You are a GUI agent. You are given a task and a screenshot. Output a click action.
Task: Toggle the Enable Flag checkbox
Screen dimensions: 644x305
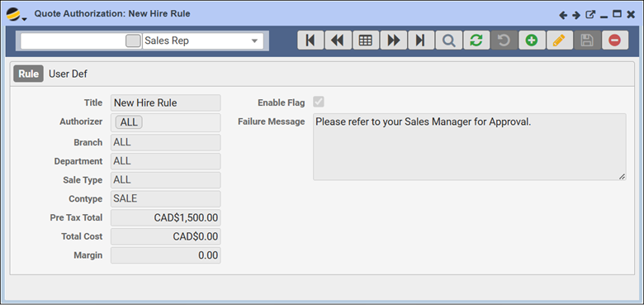319,102
